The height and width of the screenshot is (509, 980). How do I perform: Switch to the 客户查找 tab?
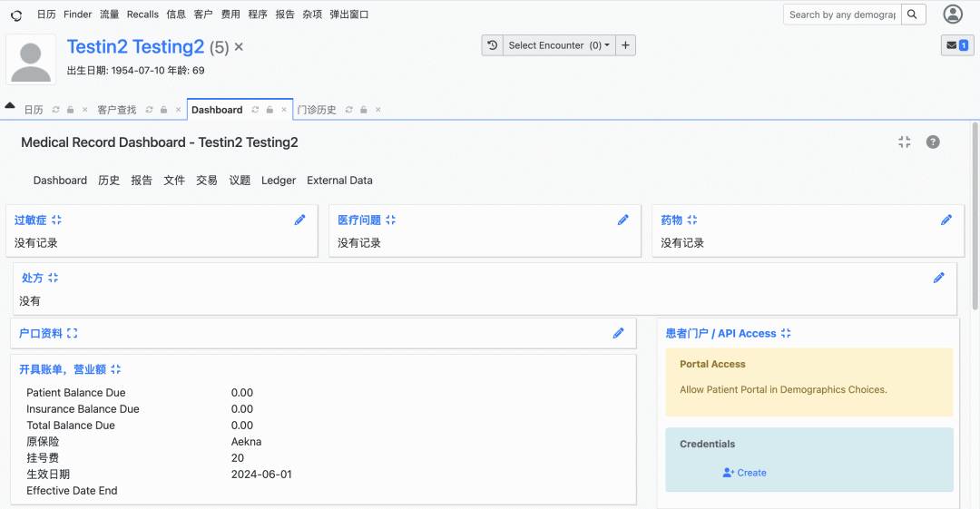[117, 110]
